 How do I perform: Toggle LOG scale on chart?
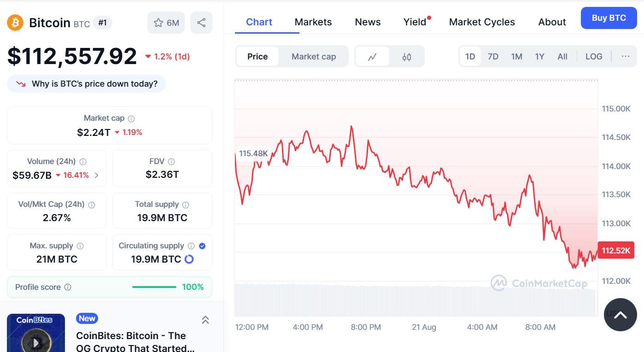coord(594,57)
